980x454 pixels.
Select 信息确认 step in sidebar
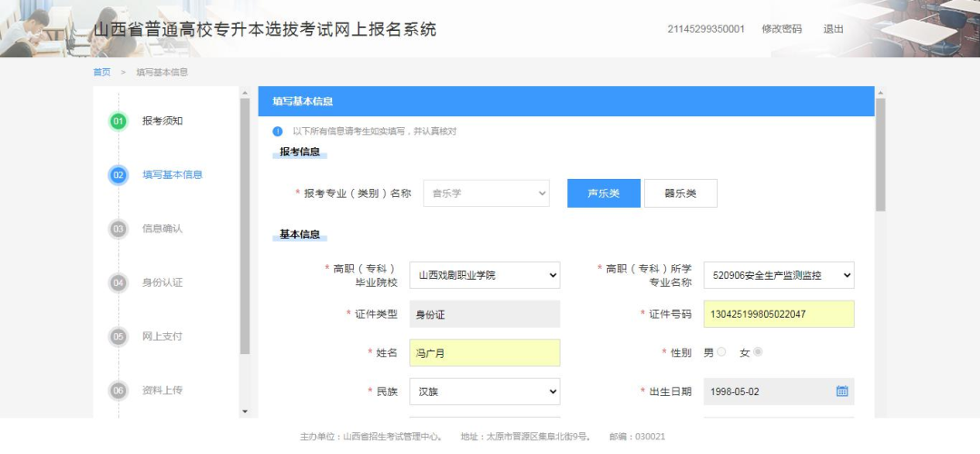162,229
